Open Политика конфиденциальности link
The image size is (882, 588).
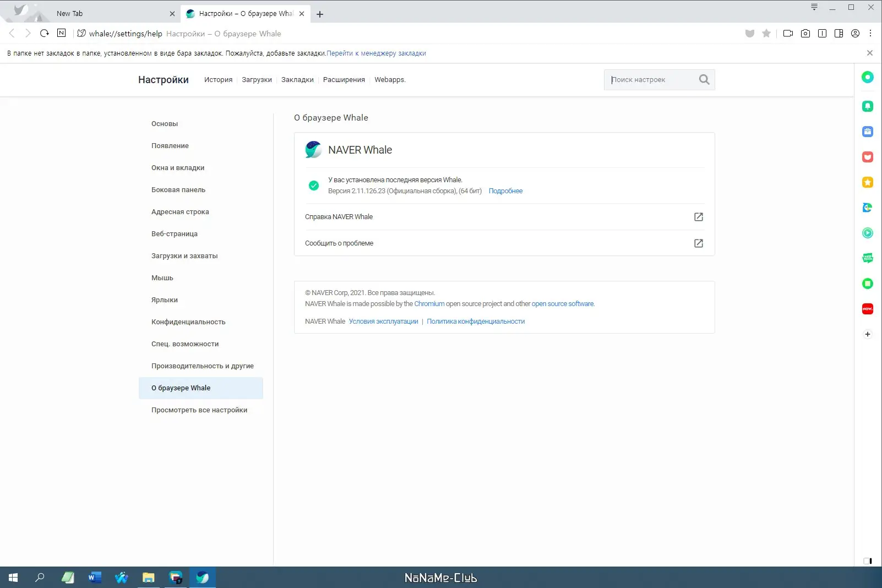point(476,322)
